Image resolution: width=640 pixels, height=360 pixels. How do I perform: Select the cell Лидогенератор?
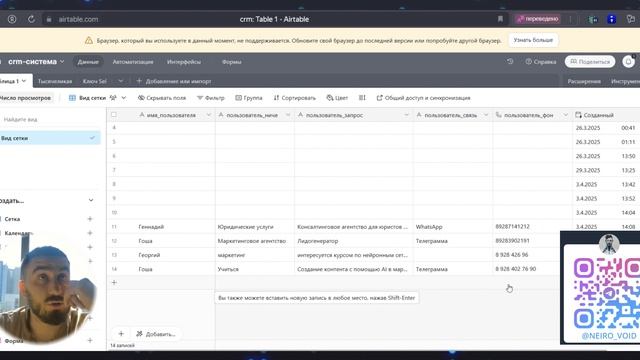click(353, 241)
